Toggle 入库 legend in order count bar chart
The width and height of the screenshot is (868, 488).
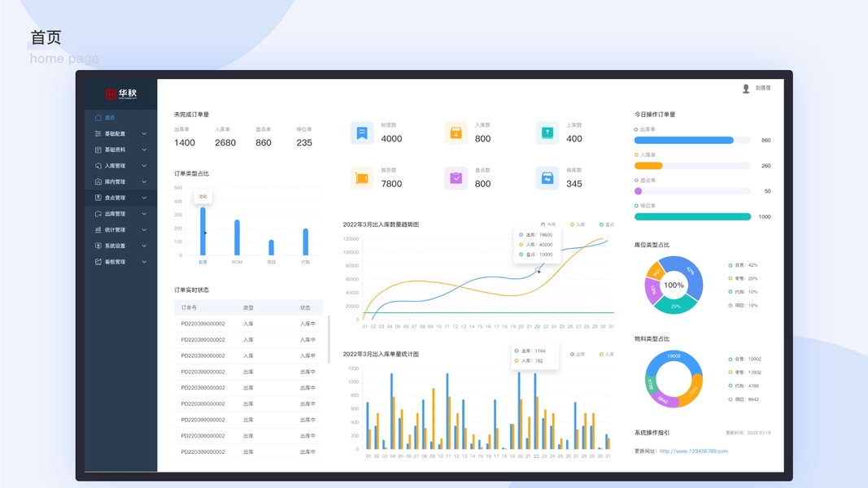click(607, 354)
